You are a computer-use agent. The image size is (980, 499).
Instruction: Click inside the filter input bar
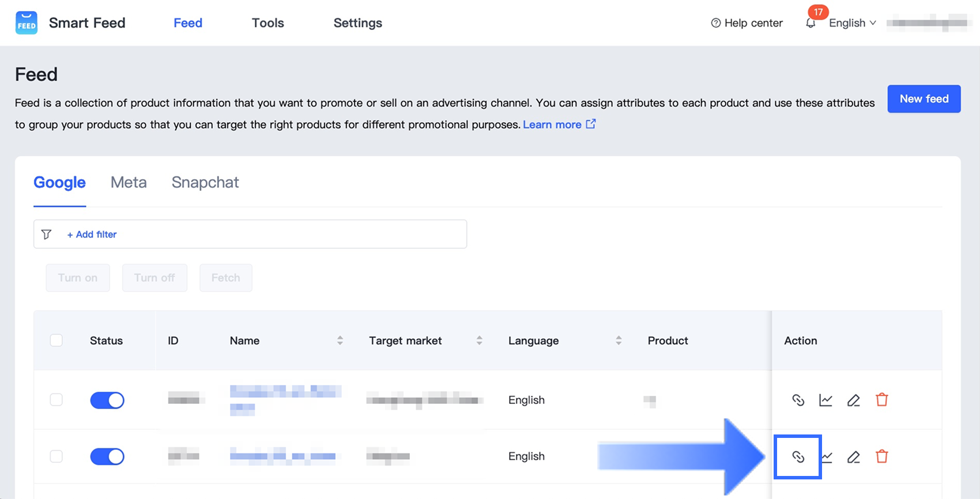pos(250,234)
